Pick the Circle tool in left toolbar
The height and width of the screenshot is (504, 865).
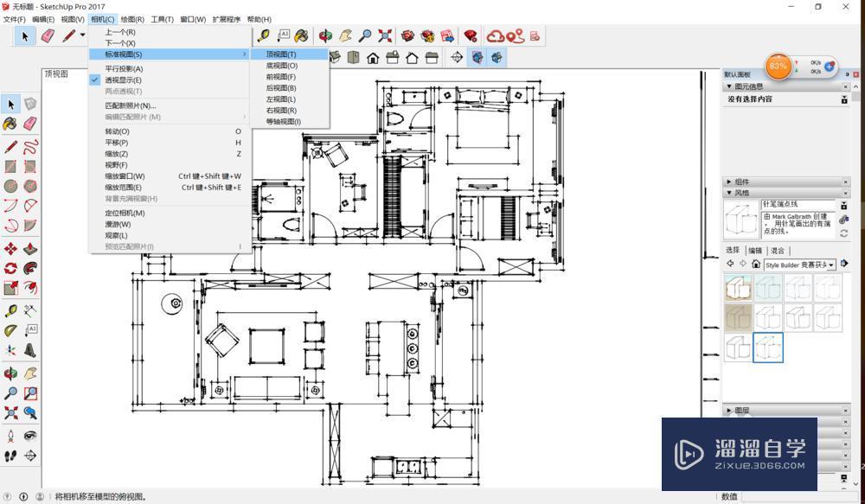(10, 187)
